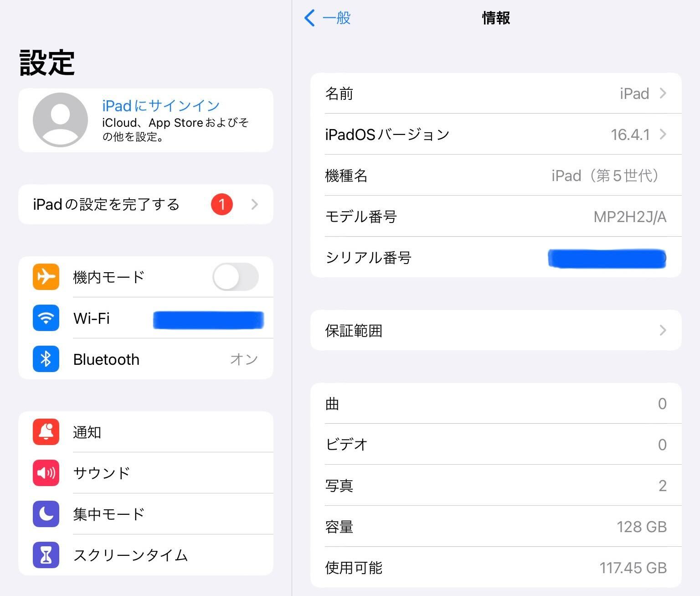
Task: Tap the 情報 page title
Action: (496, 18)
